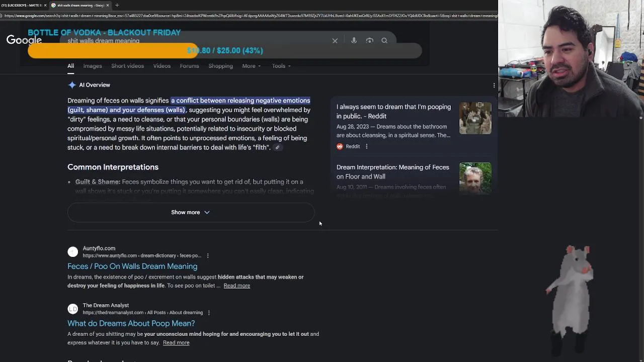The height and width of the screenshot is (362, 644).
Task: Open search by image camera icon
Action: pos(369,41)
